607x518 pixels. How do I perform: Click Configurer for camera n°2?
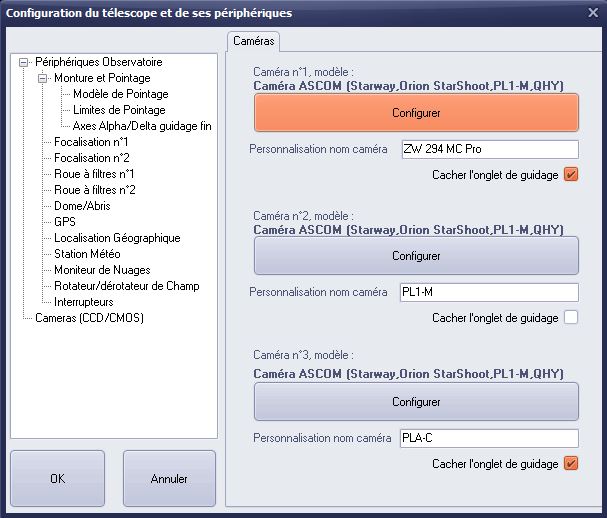[416, 256]
